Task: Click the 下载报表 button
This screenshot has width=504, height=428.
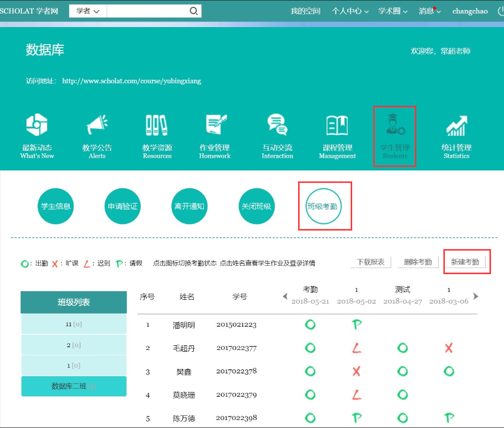Action: point(371,262)
